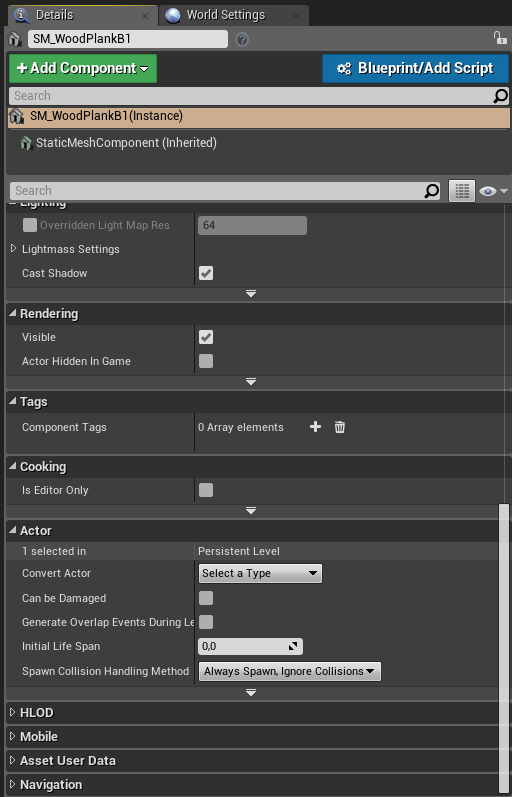Enable Actor Hidden In Game
512x797 pixels.
click(206, 361)
